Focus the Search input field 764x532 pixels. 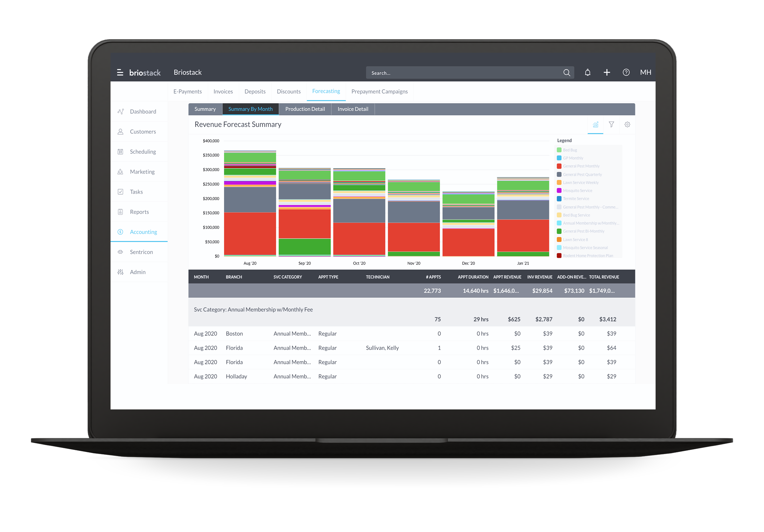point(470,73)
